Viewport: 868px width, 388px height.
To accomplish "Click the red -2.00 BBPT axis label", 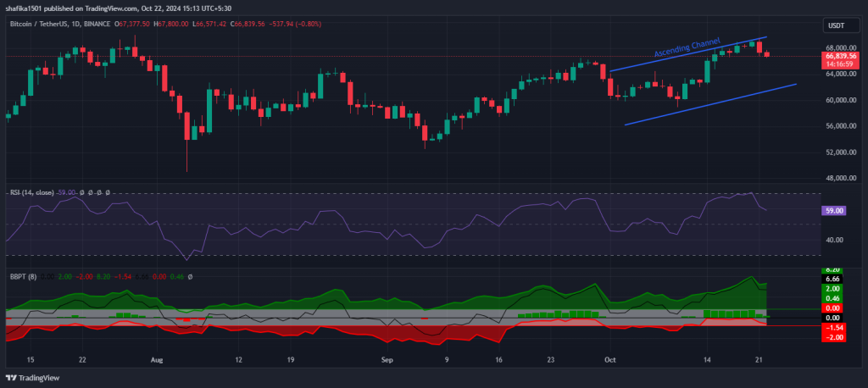I will coord(834,336).
